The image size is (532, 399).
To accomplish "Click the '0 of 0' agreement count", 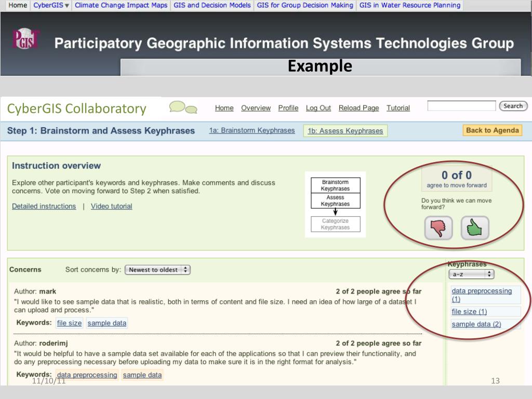I will [456, 175].
